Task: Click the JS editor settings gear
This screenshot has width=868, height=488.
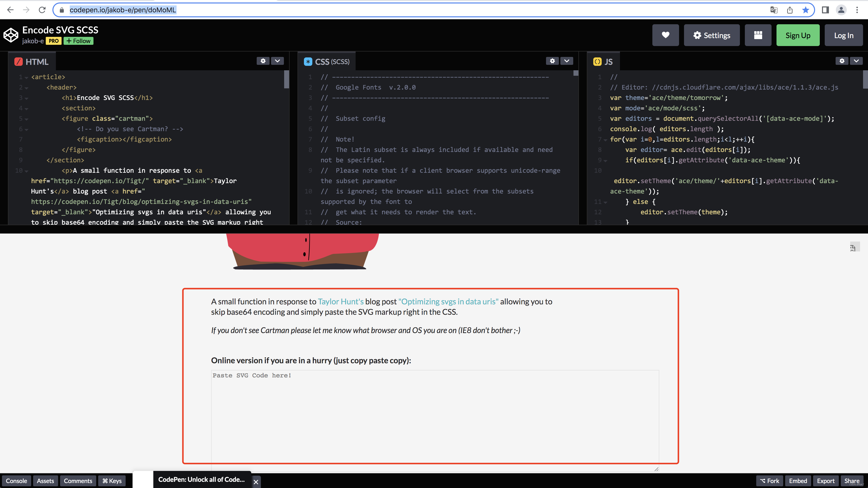Action: pyautogui.click(x=842, y=61)
